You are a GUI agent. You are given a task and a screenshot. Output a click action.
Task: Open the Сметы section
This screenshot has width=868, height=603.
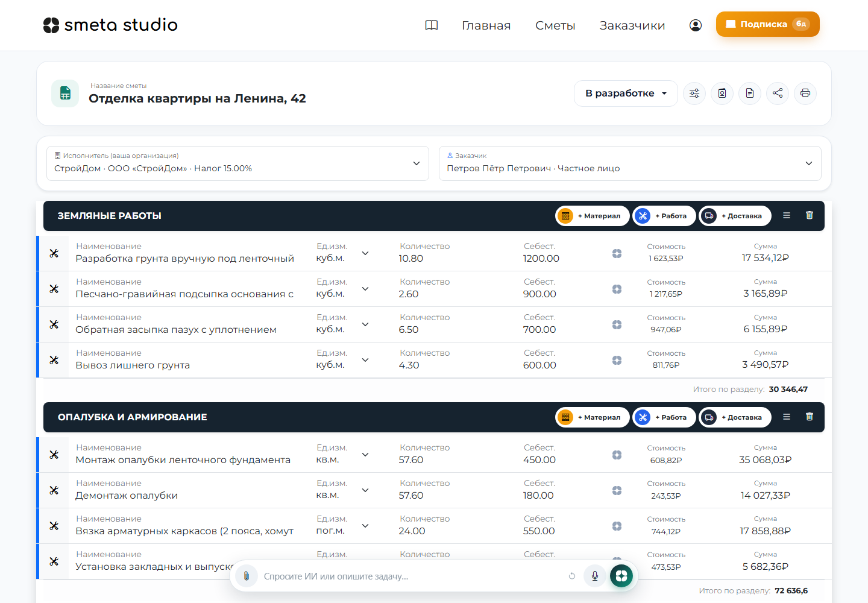[555, 25]
